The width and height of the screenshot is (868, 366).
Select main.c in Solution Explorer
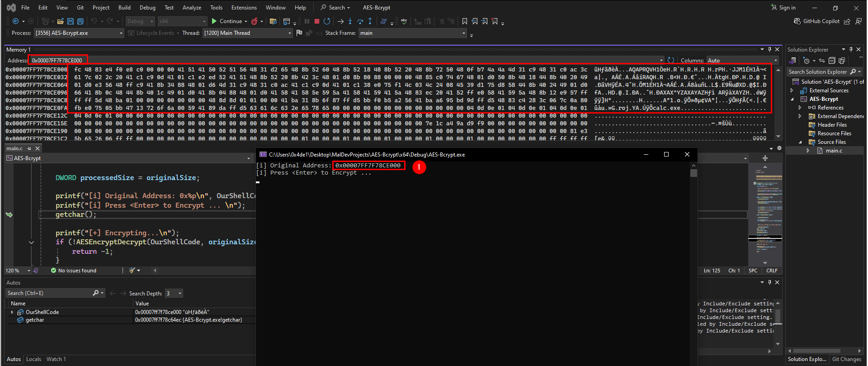[x=834, y=151]
